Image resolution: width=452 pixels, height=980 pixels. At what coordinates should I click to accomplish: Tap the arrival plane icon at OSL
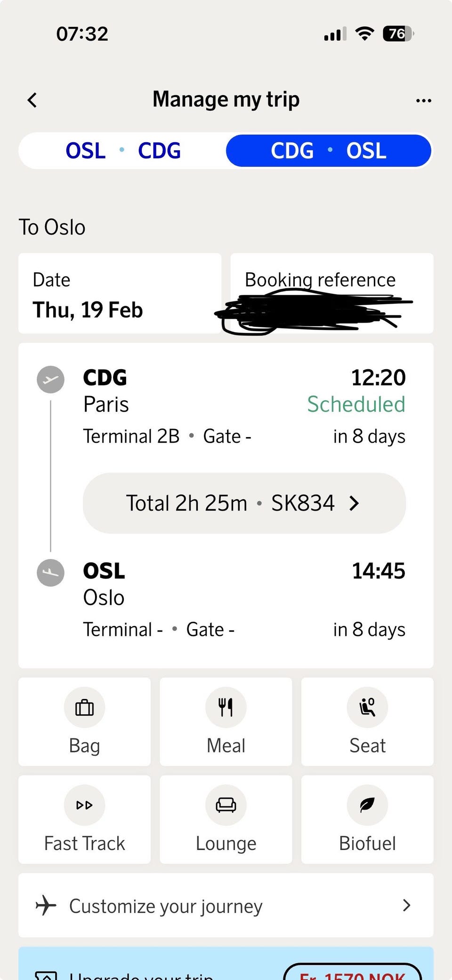coord(51,573)
